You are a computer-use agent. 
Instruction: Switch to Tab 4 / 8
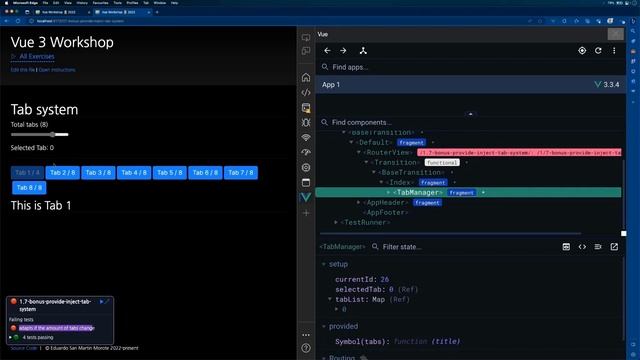(x=134, y=173)
